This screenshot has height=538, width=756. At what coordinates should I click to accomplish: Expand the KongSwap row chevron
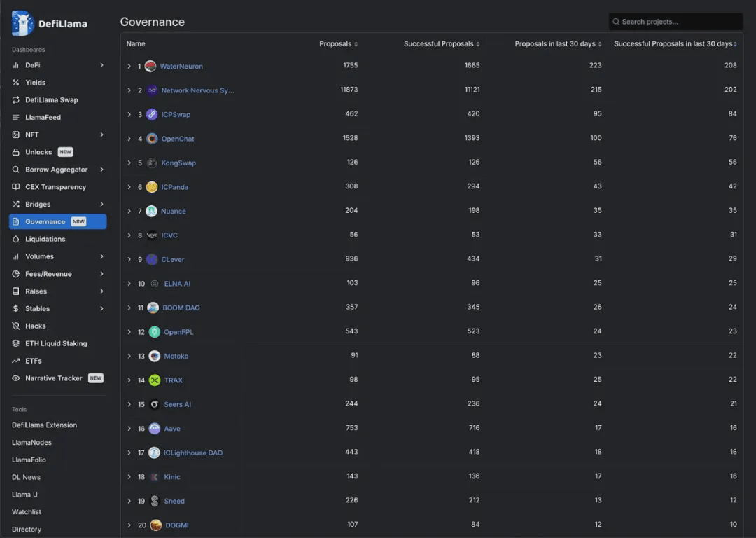tap(129, 163)
